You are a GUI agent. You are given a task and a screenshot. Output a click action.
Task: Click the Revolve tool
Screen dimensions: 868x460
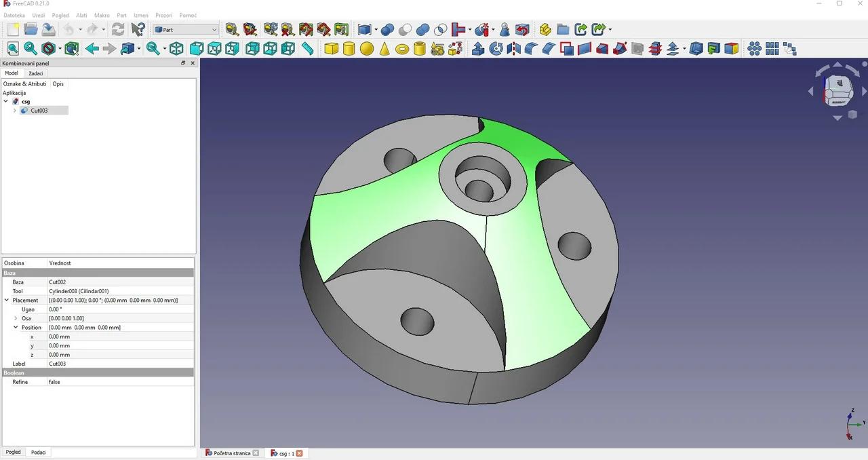pyautogui.click(x=495, y=48)
